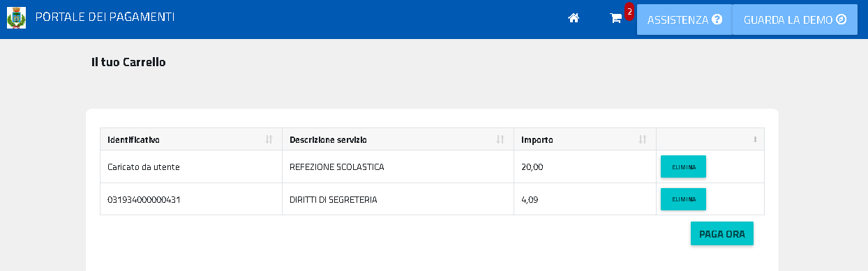
Task: Select the Caricato da utente row
Action: point(432,167)
